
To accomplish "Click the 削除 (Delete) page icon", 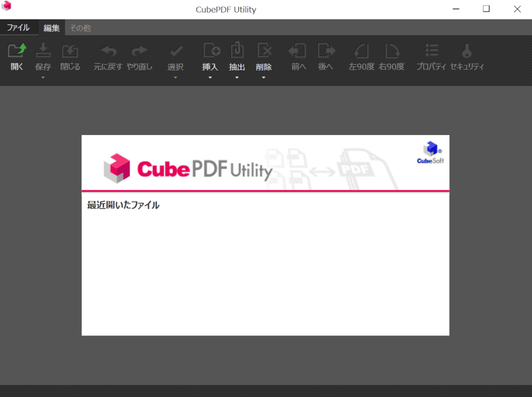I will point(264,50).
